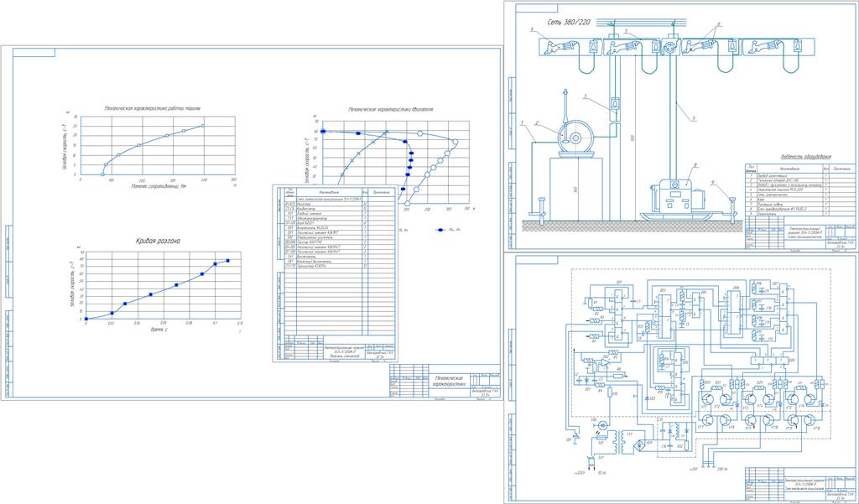Click callout number 7 on the layout drawing
859x504 pixels.
695,119
